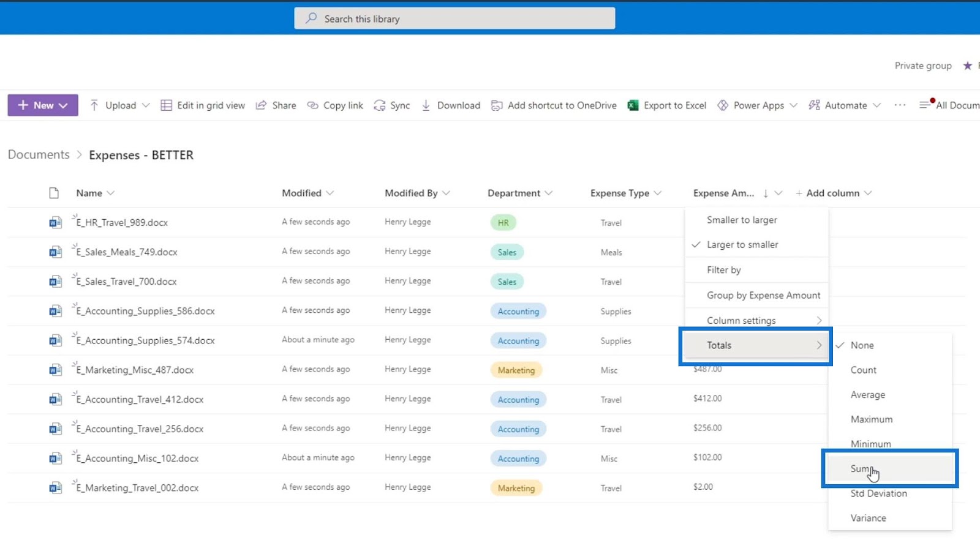
Task: Click Export to Excel icon
Action: click(x=633, y=105)
